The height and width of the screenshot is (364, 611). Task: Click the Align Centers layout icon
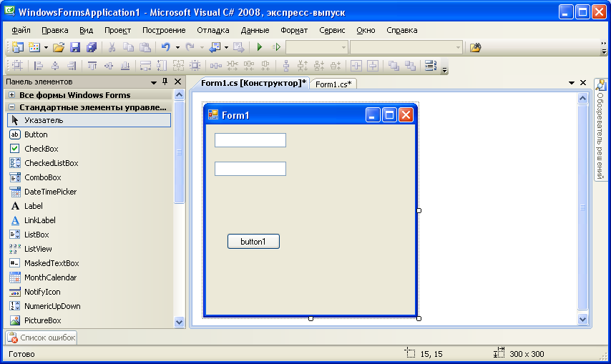tap(55, 66)
